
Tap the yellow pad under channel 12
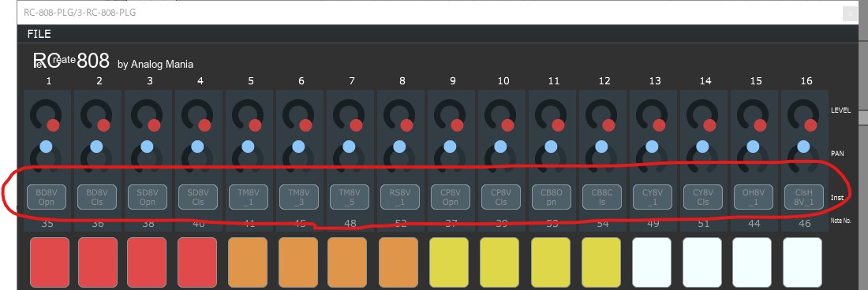(x=601, y=263)
